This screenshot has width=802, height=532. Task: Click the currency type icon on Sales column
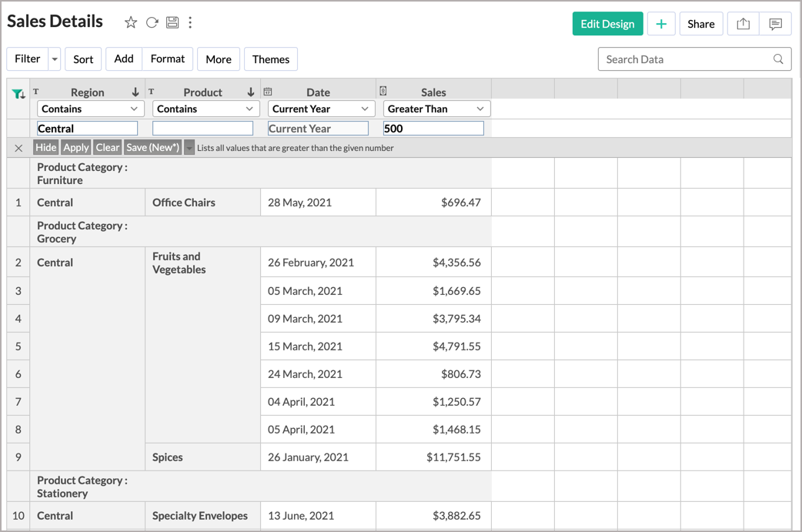(x=383, y=91)
